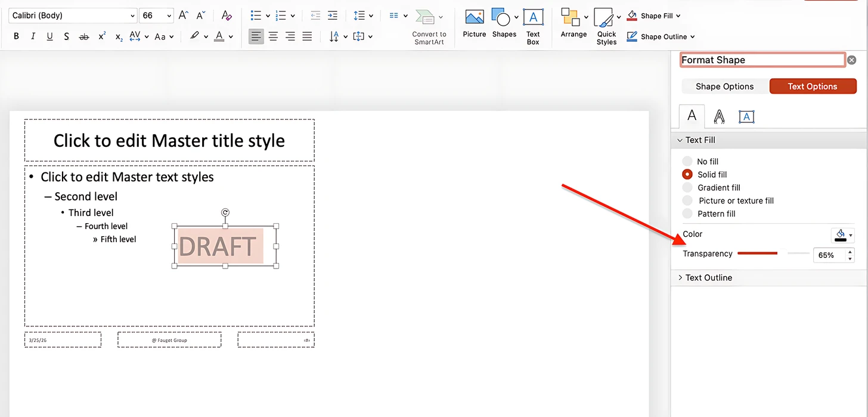Viewport: 868px width, 417px height.
Task: Open the Shape Fill dropdown arrow
Action: point(678,16)
